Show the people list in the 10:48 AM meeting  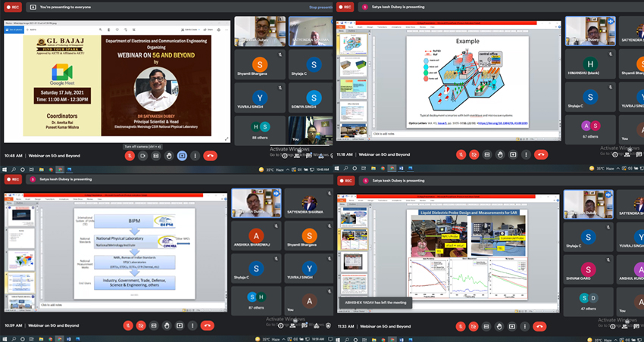pyautogui.click(x=297, y=155)
